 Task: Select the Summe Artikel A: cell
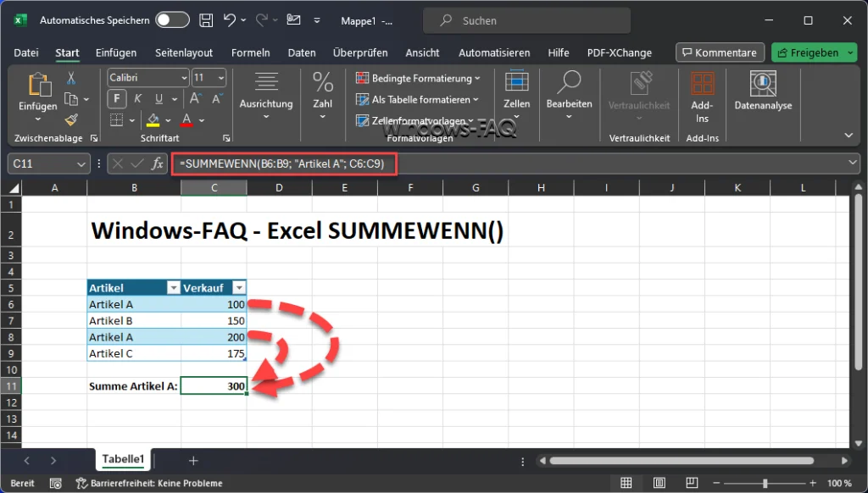pos(134,386)
